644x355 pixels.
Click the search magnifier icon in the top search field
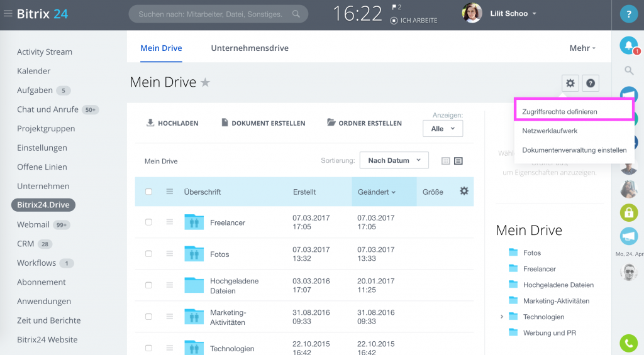coord(296,14)
